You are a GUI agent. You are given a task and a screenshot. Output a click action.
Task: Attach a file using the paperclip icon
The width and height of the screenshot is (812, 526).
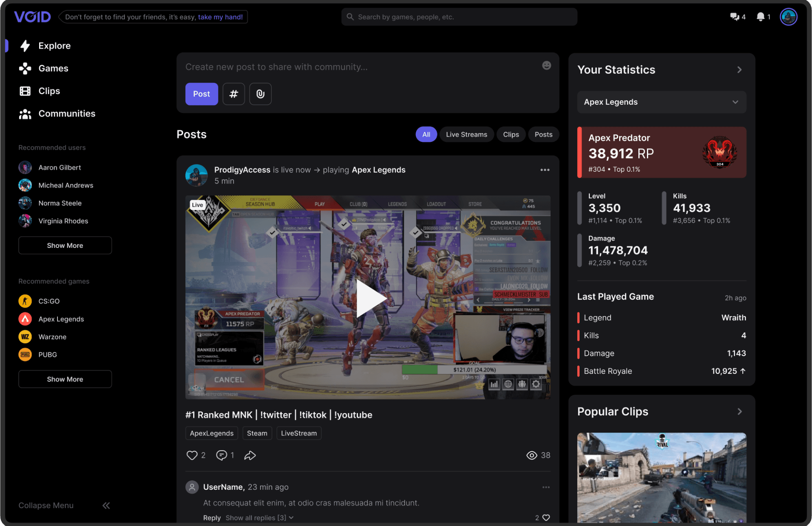coord(260,94)
